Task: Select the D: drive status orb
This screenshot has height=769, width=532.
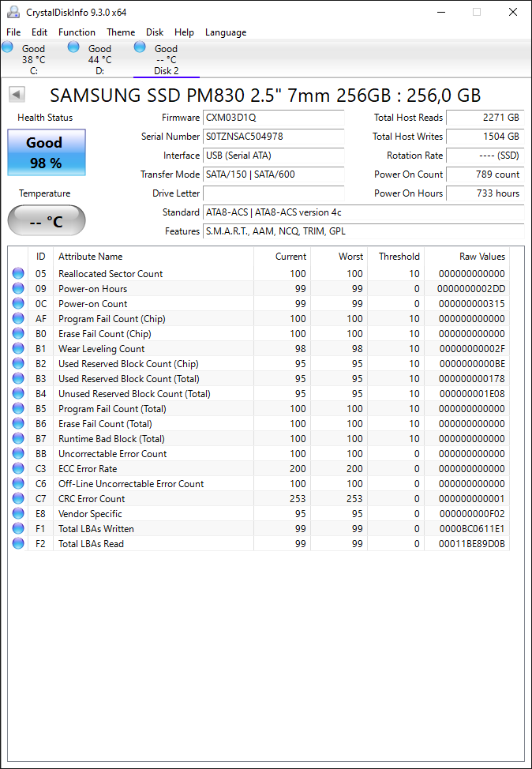Action: tap(73, 47)
